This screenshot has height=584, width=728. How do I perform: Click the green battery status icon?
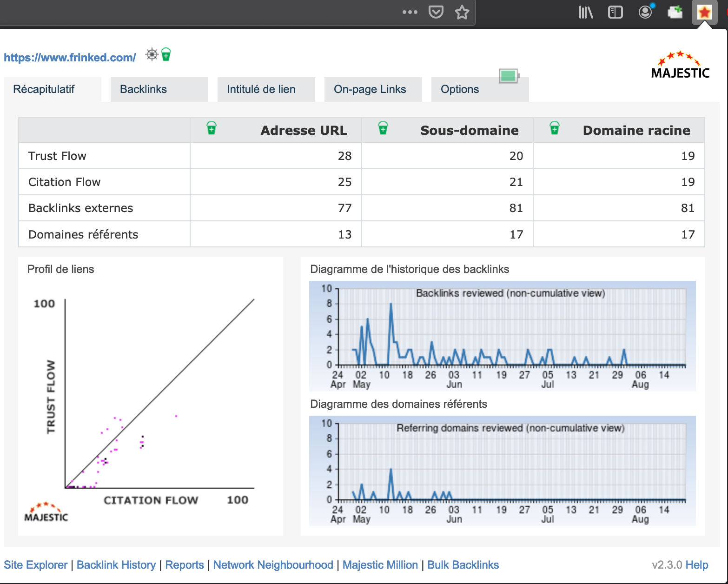tap(509, 75)
